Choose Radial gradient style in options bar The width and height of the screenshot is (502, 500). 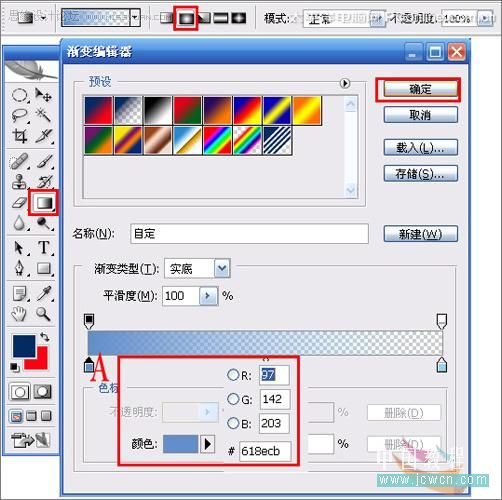186,18
